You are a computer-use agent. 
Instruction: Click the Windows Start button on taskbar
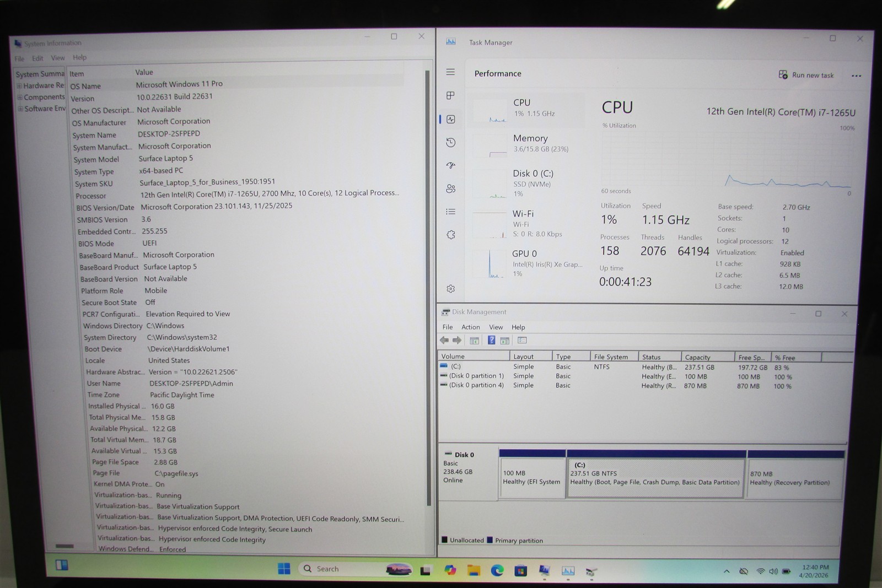pos(284,569)
